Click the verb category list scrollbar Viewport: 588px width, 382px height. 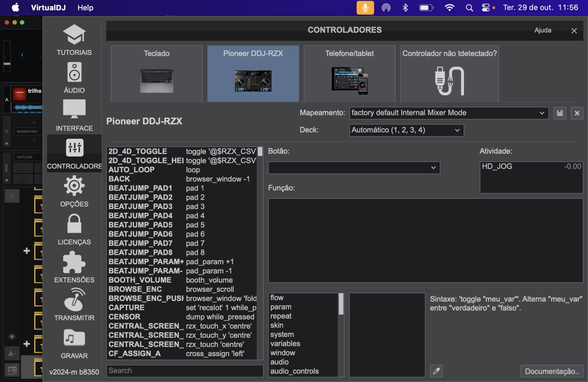(x=341, y=304)
